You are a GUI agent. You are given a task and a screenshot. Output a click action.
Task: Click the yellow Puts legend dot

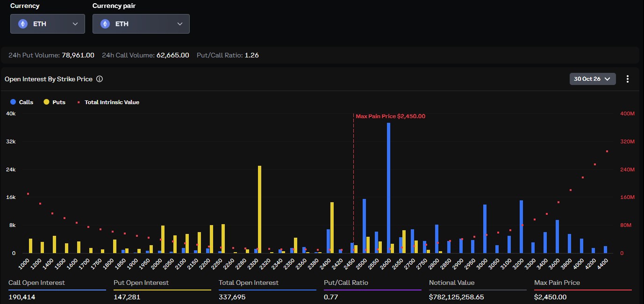46,102
